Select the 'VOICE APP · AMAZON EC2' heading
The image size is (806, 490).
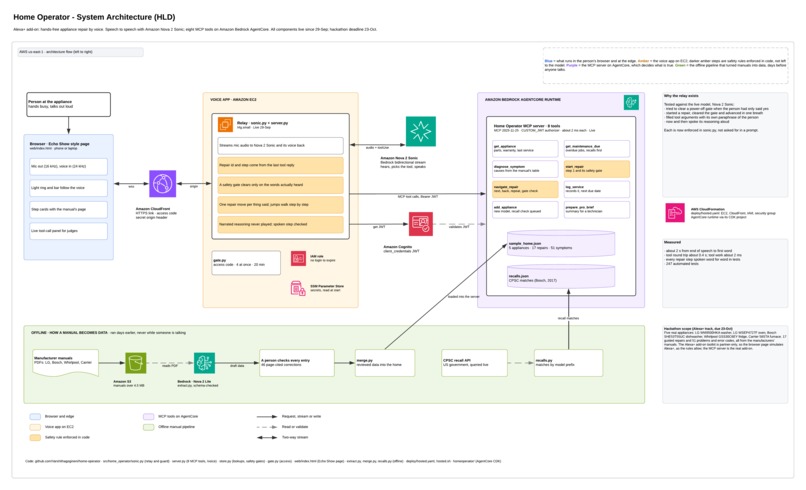click(x=233, y=100)
